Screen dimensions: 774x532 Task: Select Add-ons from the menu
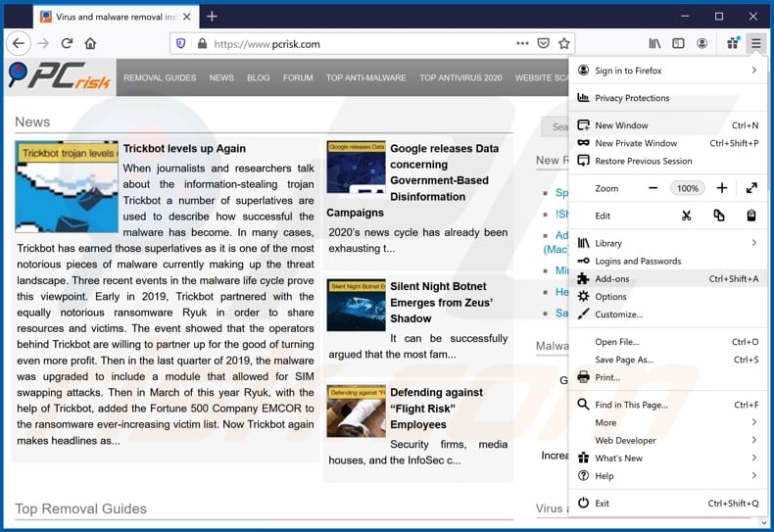[x=613, y=279]
